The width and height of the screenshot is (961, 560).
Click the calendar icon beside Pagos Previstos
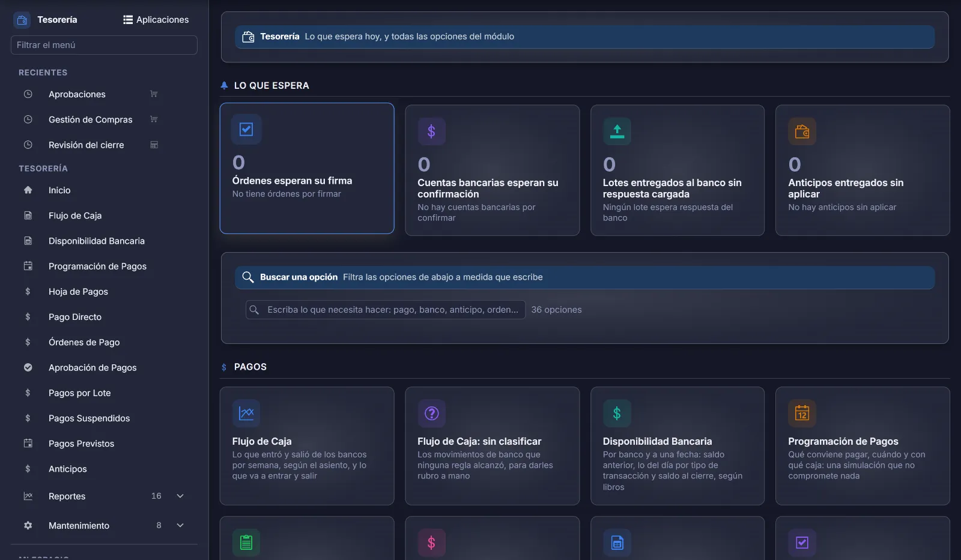(28, 444)
